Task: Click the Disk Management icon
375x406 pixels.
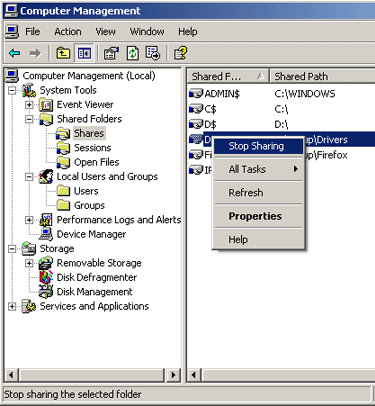Action: click(x=46, y=292)
